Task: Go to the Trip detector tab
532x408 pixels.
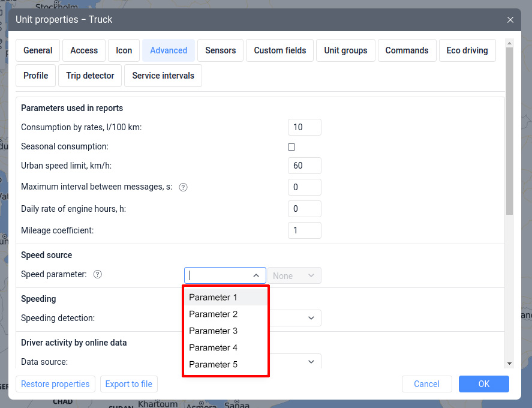Action: pos(90,76)
